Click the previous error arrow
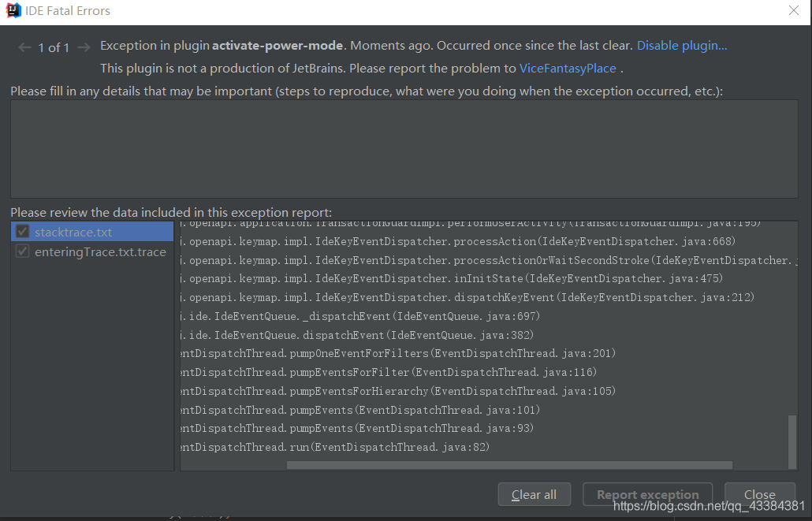The height and width of the screenshot is (521, 812). [x=24, y=47]
